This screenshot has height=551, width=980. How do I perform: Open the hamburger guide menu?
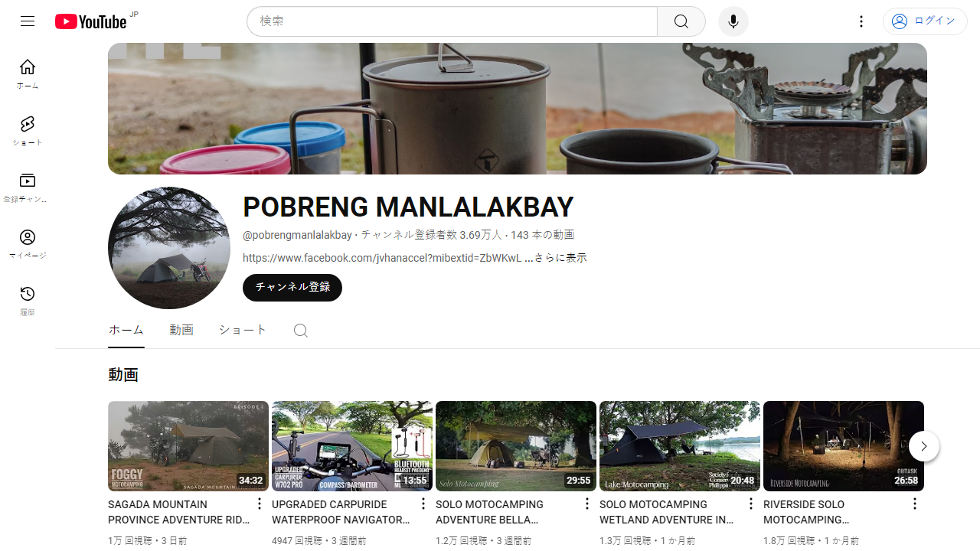point(28,21)
